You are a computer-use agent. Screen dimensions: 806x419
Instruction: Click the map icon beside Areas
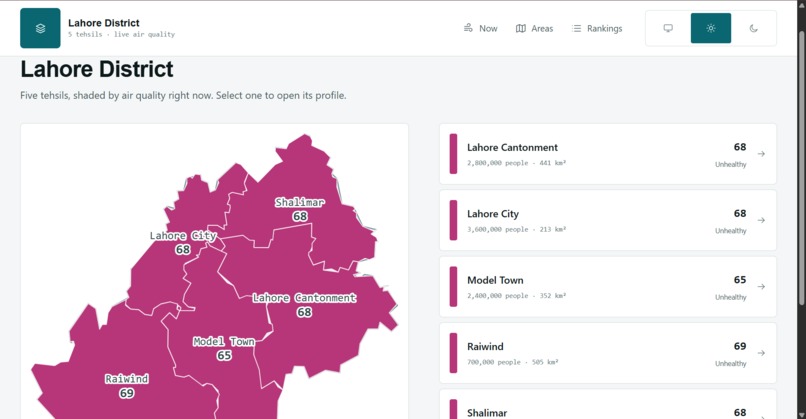[x=521, y=28]
